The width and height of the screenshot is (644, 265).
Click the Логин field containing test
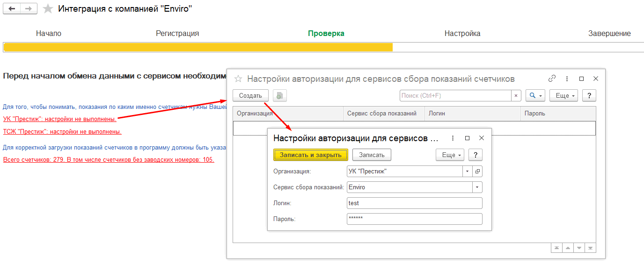click(x=415, y=203)
